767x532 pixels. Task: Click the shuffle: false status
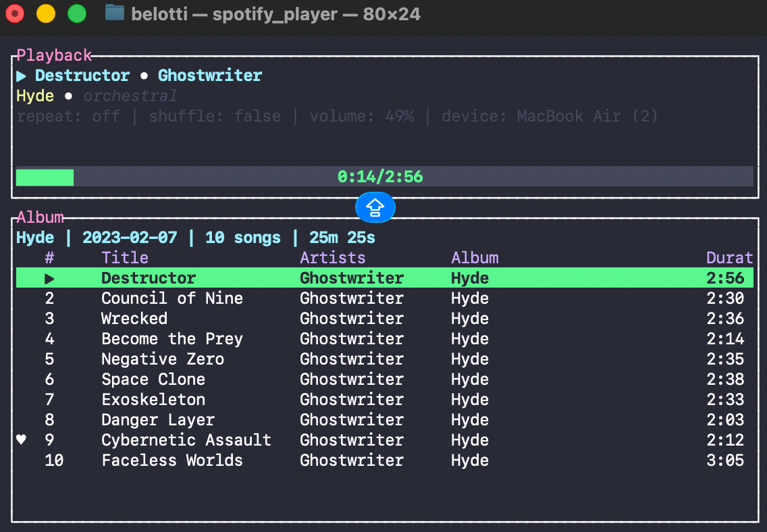click(215, 116)
